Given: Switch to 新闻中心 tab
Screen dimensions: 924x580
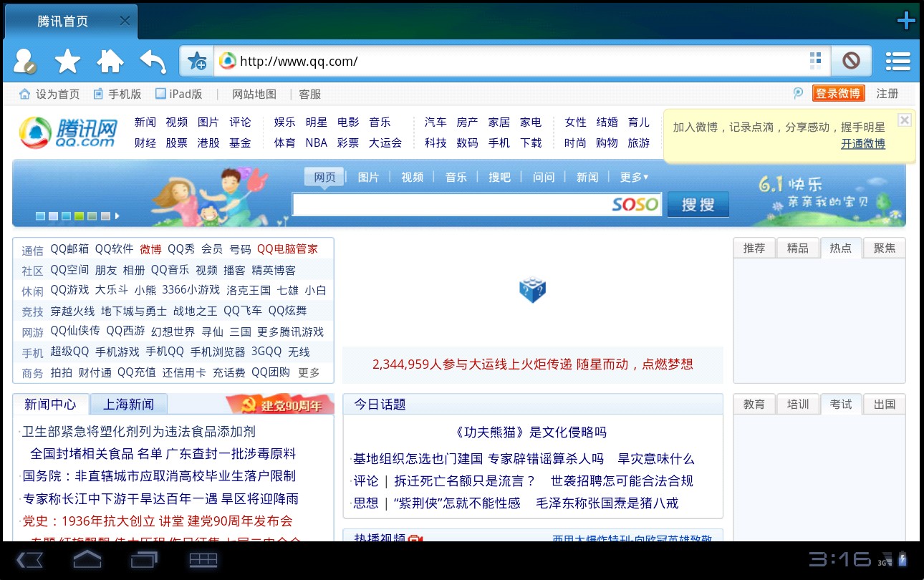Looking at the screenshot, I should [x=50, y=404].
